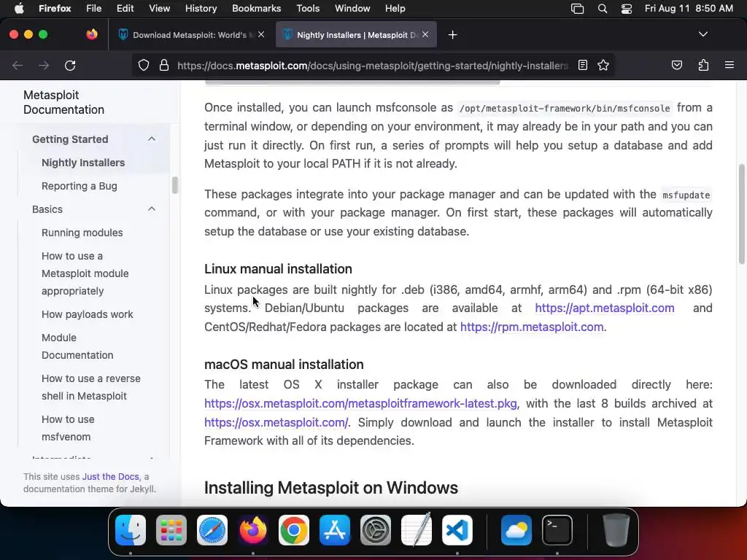Open Terminal from the dock
This screenshot has width=747, height=560.
pyautogui.click(x=557, y=529)
